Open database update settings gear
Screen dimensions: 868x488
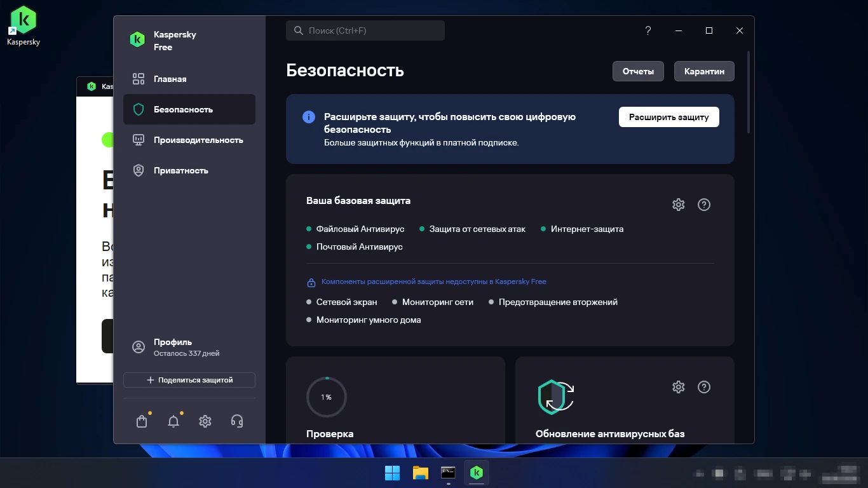point(679,387)
